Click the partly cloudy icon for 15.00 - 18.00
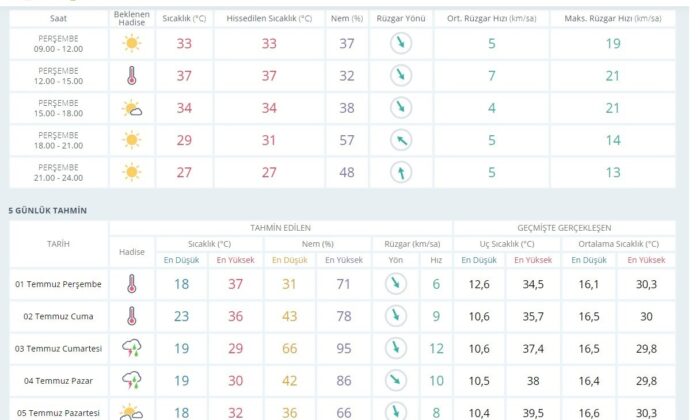This screenshot has width=700, height=420. [x=132, y=108]
